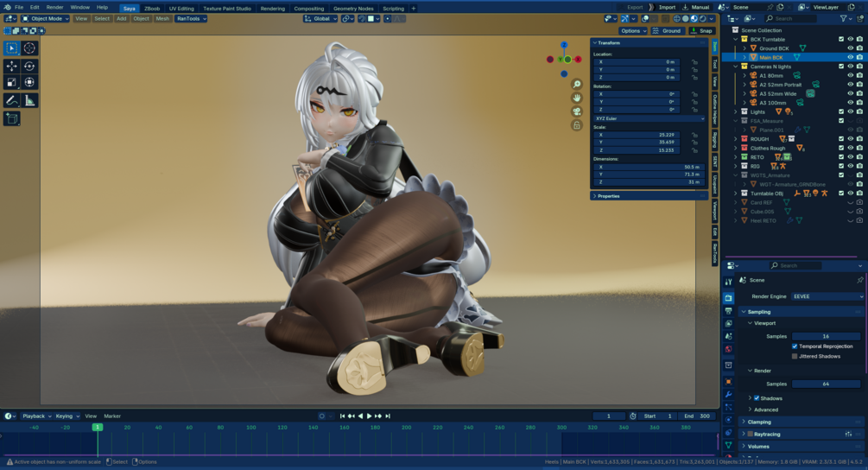Activate the Move tool

pyautogui.click(x=11, y=67)
